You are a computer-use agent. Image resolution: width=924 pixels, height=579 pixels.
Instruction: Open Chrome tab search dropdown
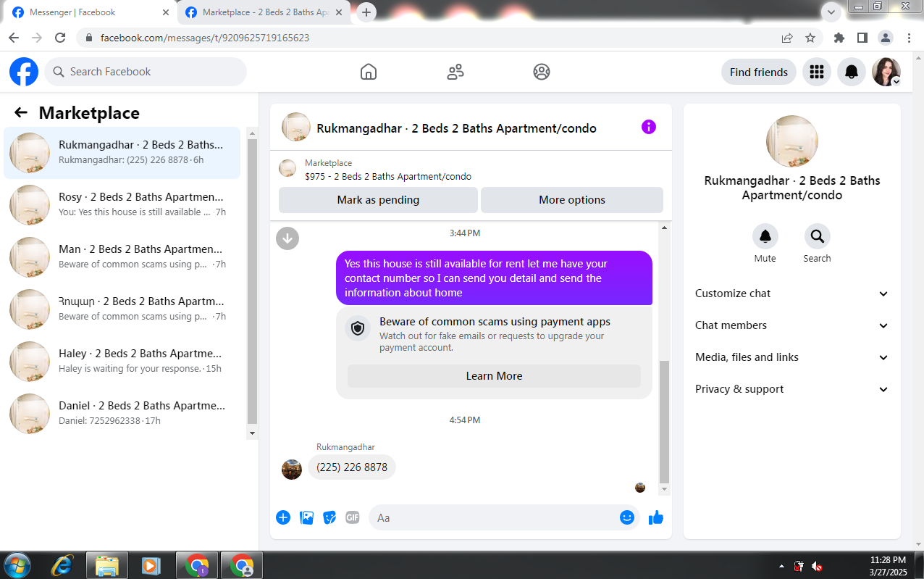tap(831, 12)
